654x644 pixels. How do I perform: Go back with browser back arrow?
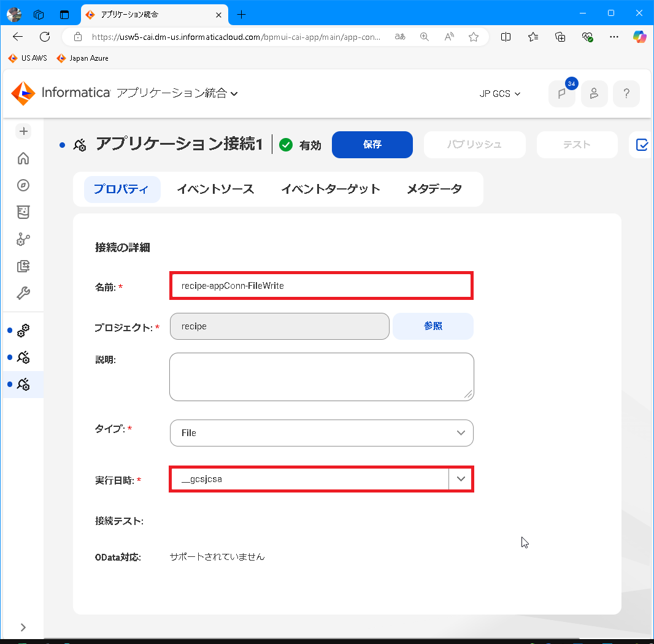pyautogui.click(x=18, y=37)
